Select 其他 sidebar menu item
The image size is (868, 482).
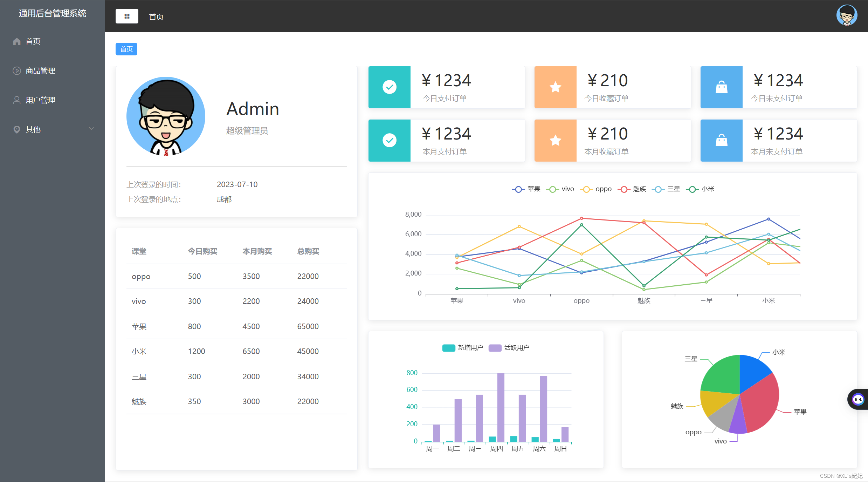[x=53, y=130]
